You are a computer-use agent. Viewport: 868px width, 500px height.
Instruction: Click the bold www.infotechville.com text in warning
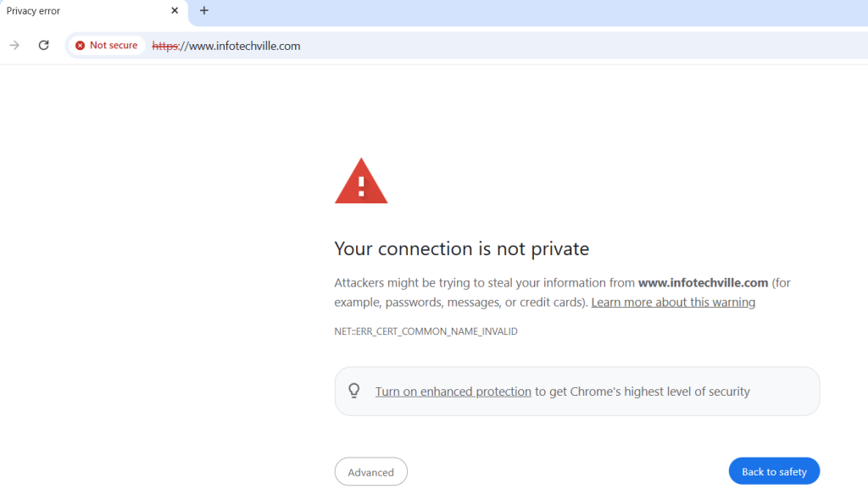703,282
